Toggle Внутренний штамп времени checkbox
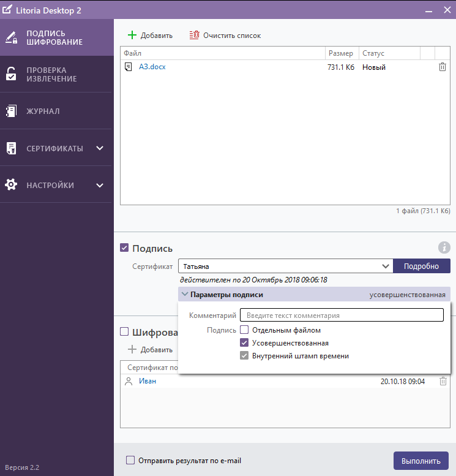456x476 pixels. point(244,355)
